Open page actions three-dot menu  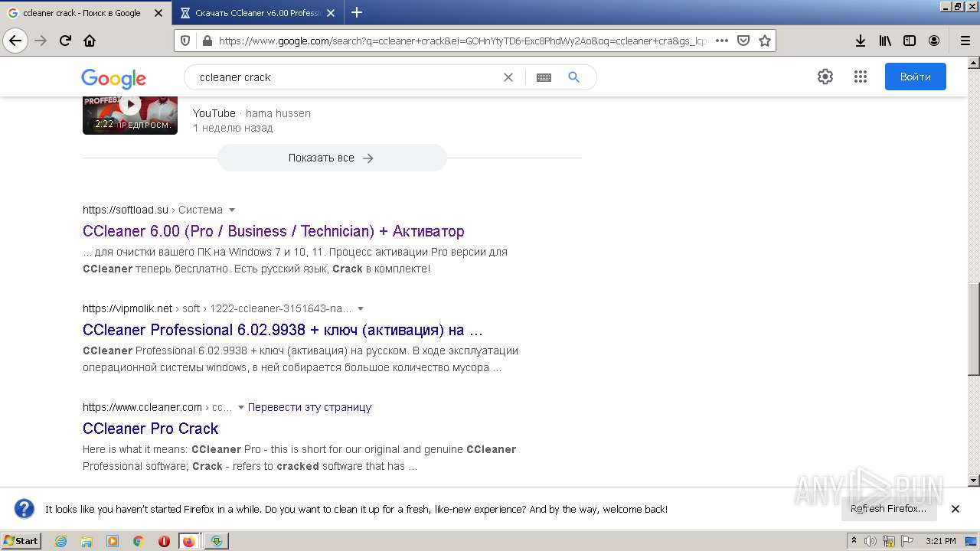tap(721, 41)
